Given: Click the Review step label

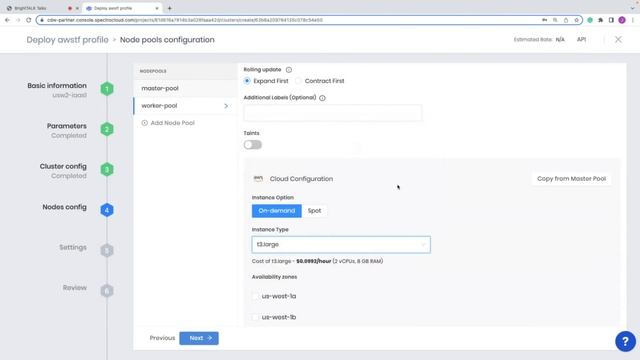Looking at the screenshot, I should pyautogui.click(x=75, y=288).
